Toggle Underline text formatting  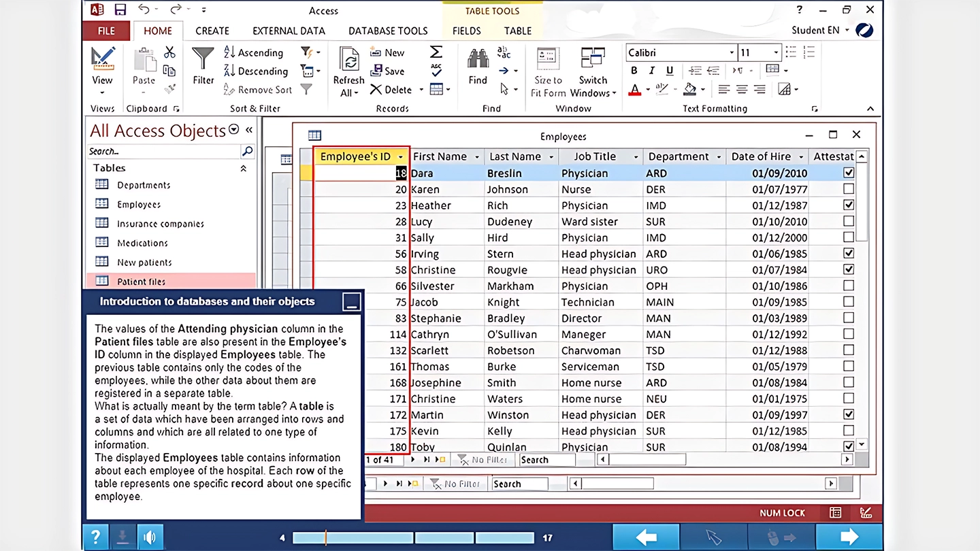click(x=670, y=71)
